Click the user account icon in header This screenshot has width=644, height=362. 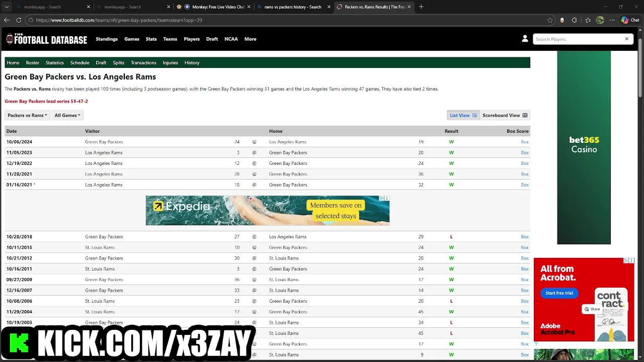pyautogui.click(x=525, y=39)
